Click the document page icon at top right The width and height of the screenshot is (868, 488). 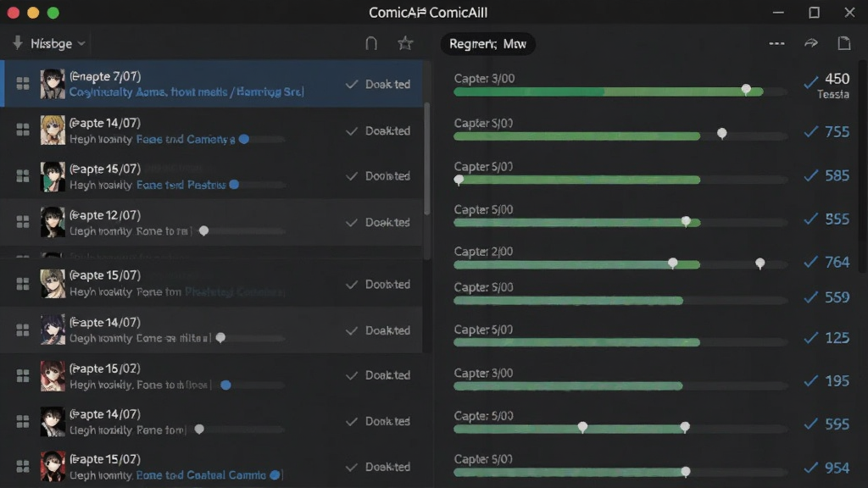click(844, 43)
